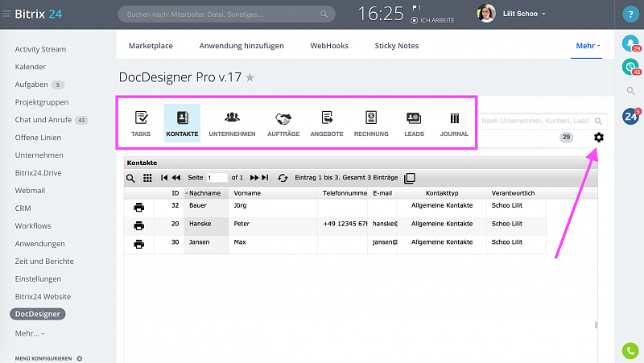Image resolution: width=644 pixels, height=363 pixels.
Task: Open the Sticky Notes tab
Action: pos(397,46)
